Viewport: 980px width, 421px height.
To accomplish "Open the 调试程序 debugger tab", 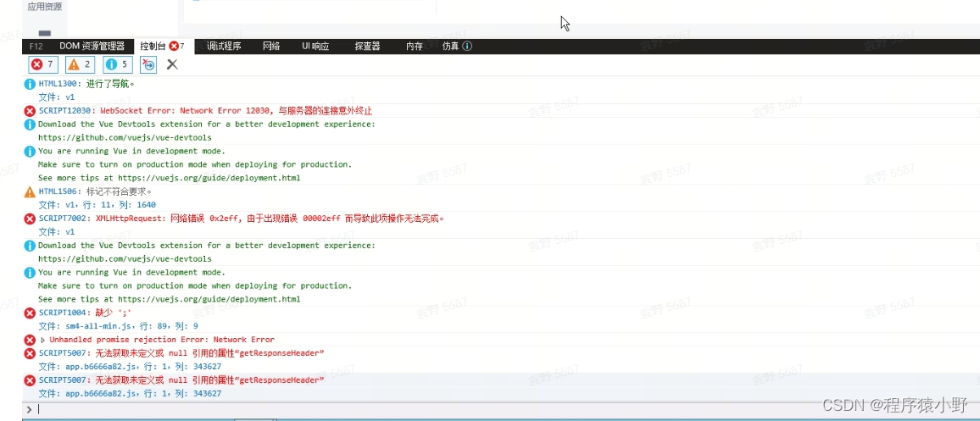I will pyautogui.click(x=224, y=47).
